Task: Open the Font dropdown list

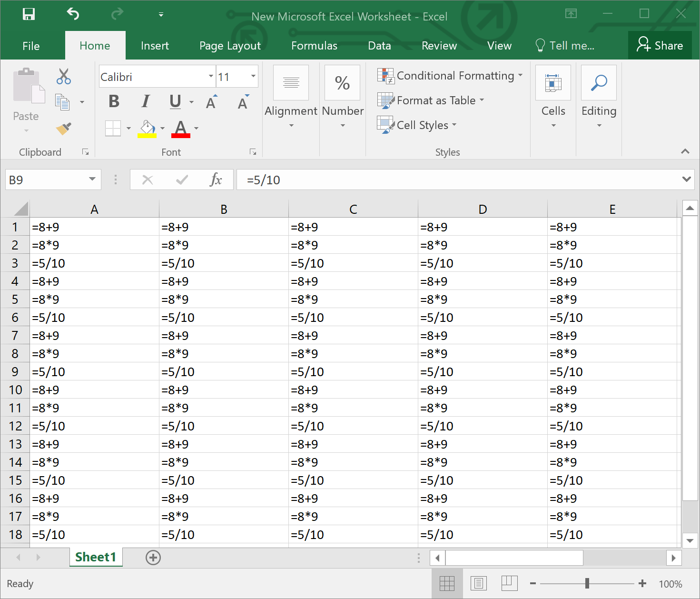Action: point(210,76)
